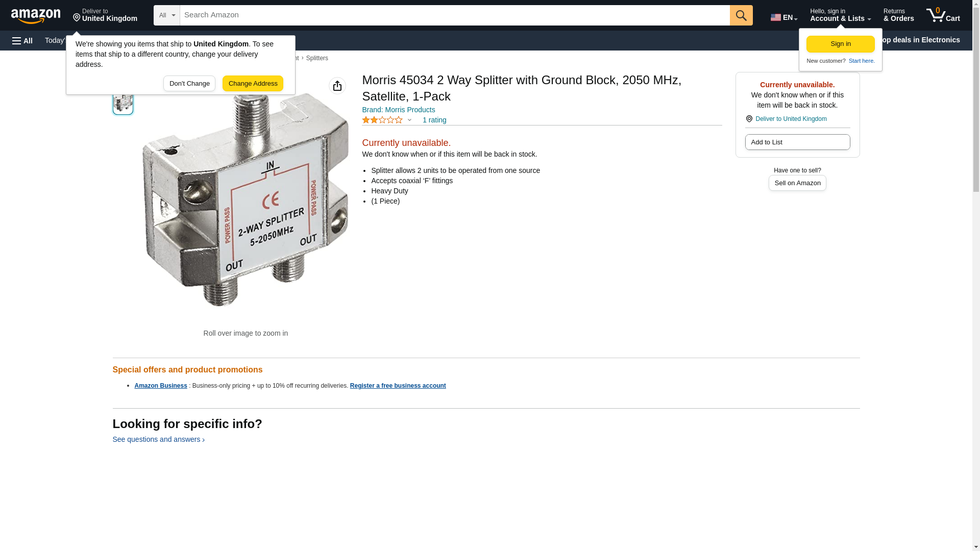The image size is (980, 551).
Task: Open the Brand: Morris Products link
Action: click(399, 110)
